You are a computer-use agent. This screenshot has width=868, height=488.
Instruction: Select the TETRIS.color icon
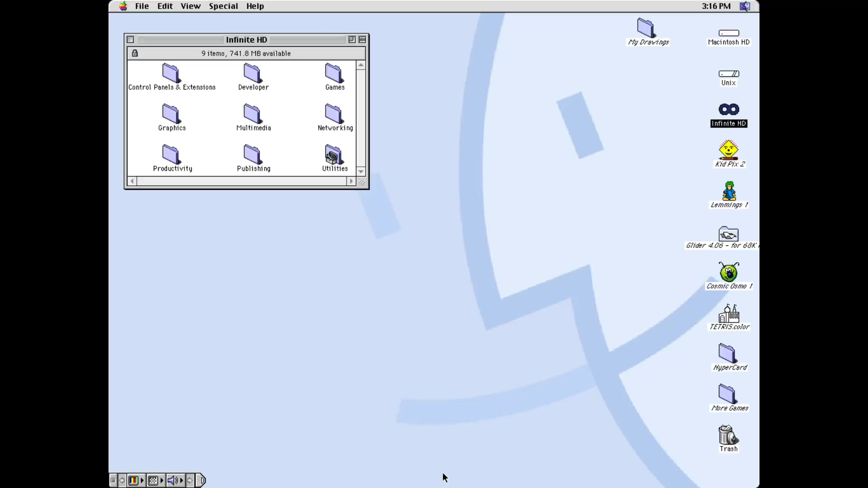coord(729,313)
